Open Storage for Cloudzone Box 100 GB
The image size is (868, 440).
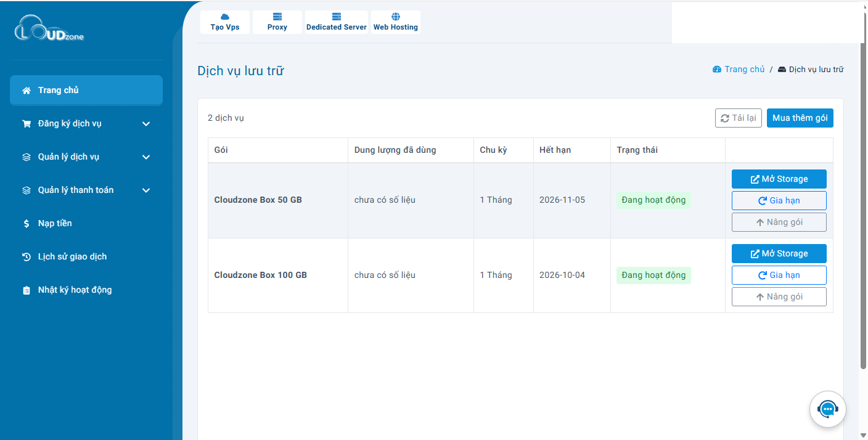pos(779,254)
